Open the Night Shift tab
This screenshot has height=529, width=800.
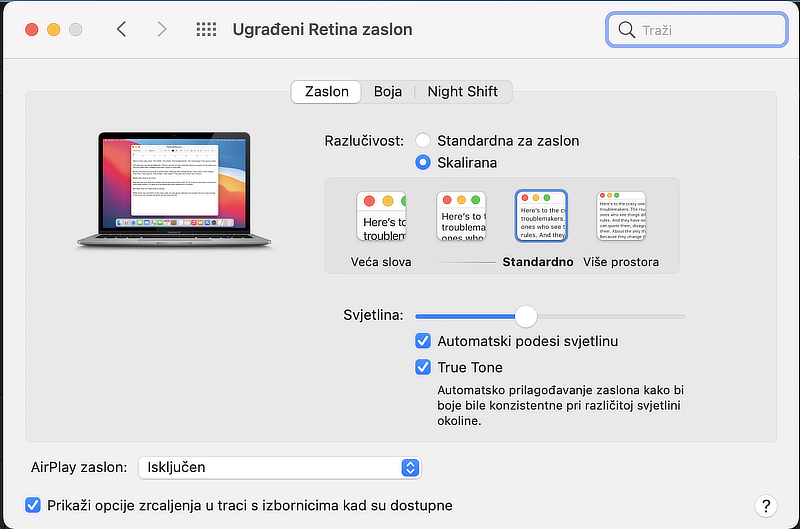tap(462, 92)
